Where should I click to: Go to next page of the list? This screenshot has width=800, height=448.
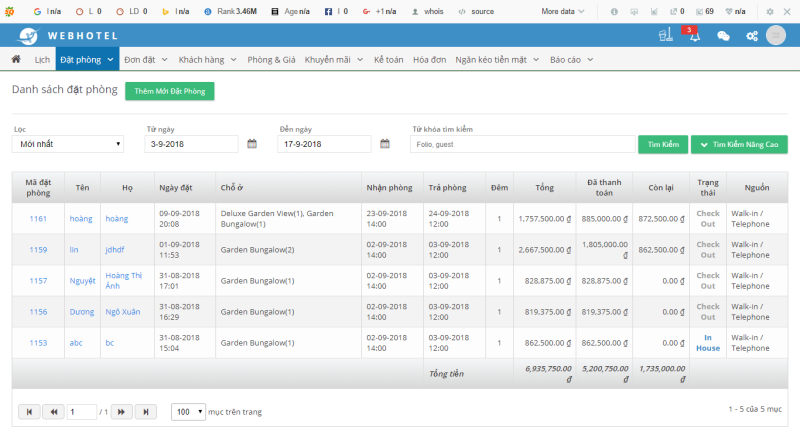pos(121,412)
